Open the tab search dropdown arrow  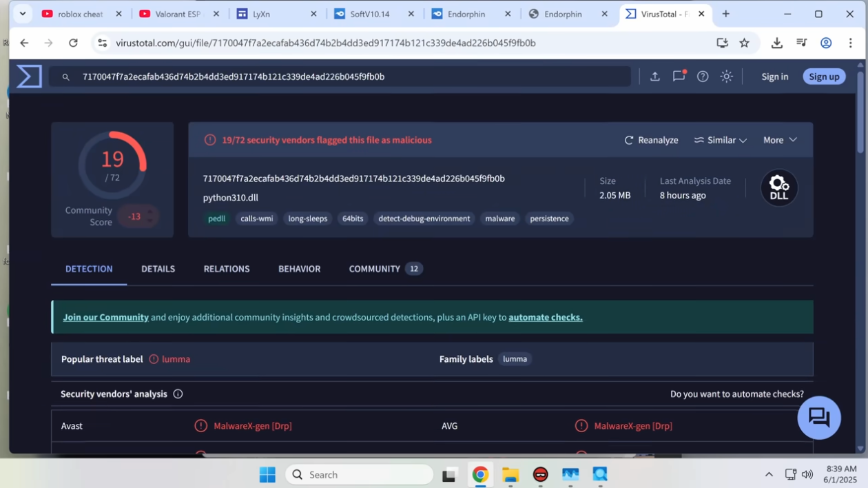click(23, 14)
